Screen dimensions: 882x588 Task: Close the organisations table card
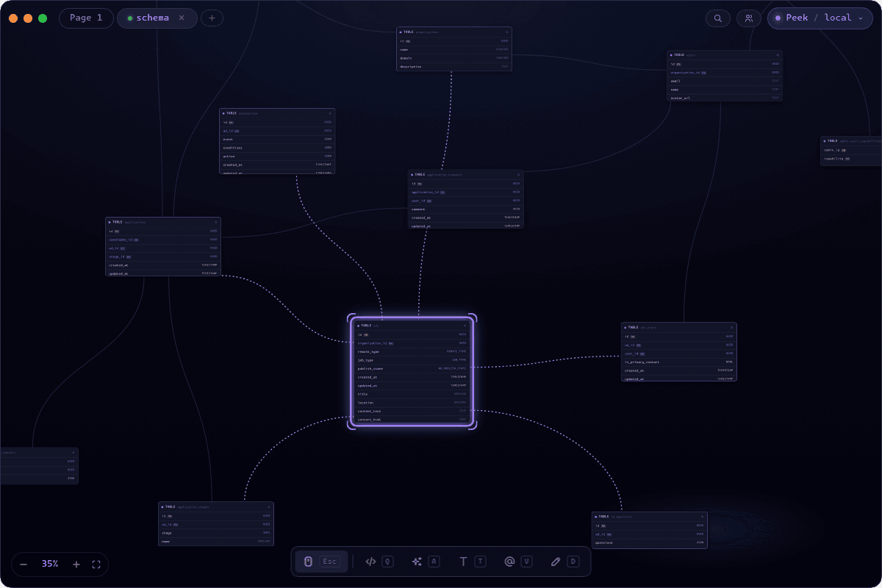coord(506,32)
